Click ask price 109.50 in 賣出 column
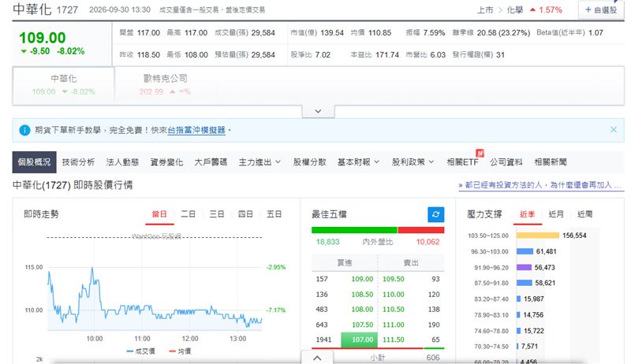This screenshot has height=364, width=631. (x=393, y=279)
